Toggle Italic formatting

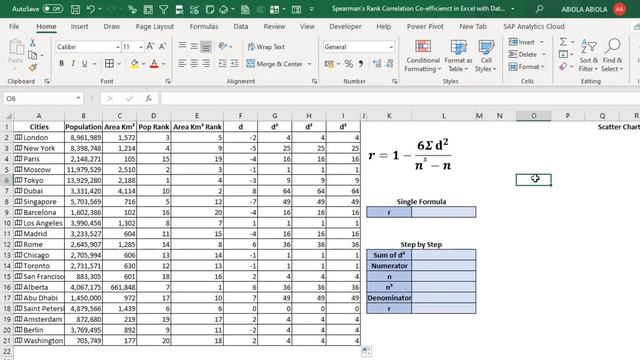[x=73, y=64]
